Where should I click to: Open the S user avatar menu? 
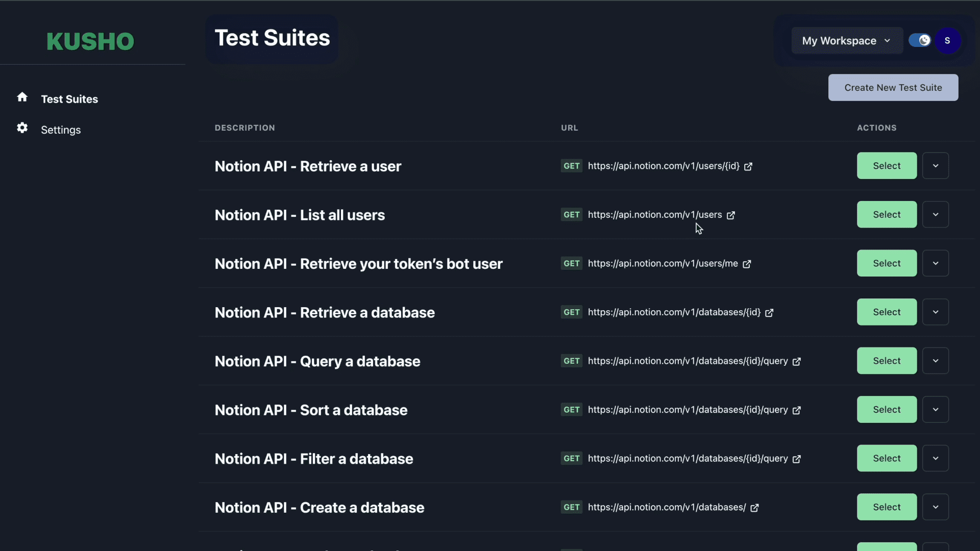947,40
